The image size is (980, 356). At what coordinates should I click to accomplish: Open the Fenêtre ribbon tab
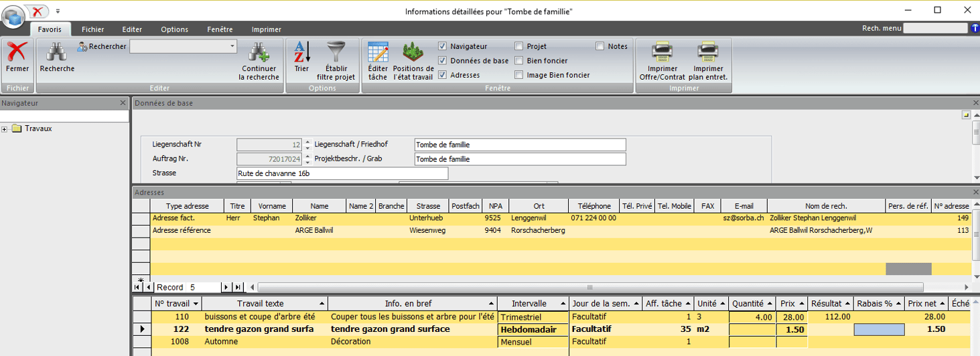click(220, 29)
